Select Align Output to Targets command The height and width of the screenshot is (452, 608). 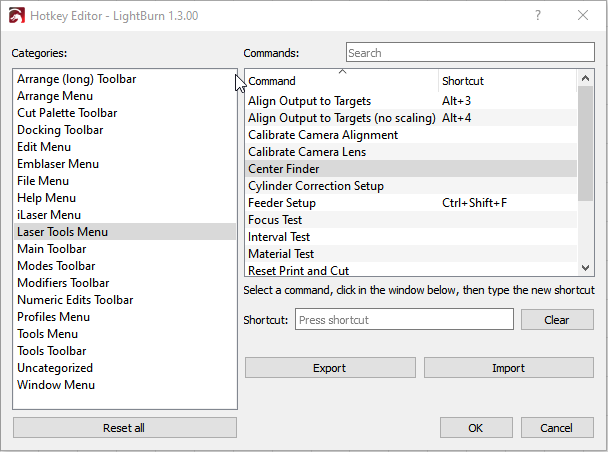411,101
